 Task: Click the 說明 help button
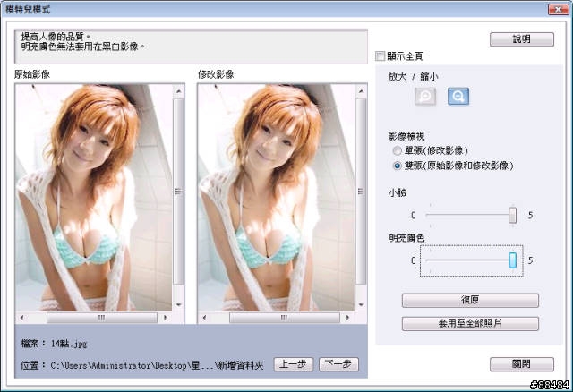[x=521, y=39]
